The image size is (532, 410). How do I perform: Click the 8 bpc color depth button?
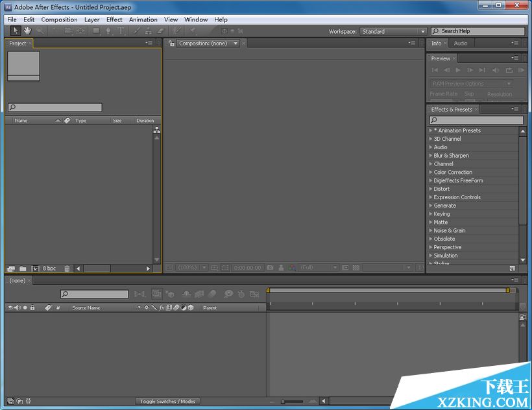[x=49, y=269]
